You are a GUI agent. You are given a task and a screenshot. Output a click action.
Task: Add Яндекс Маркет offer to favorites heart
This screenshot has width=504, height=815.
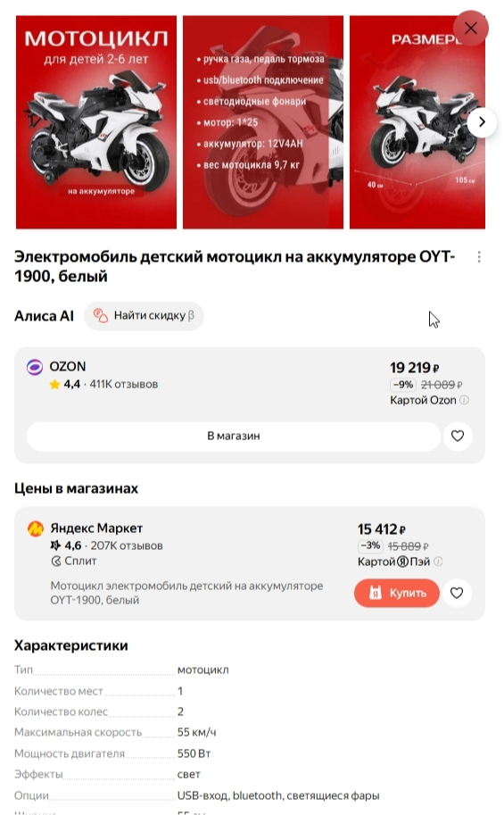[456, 593]
